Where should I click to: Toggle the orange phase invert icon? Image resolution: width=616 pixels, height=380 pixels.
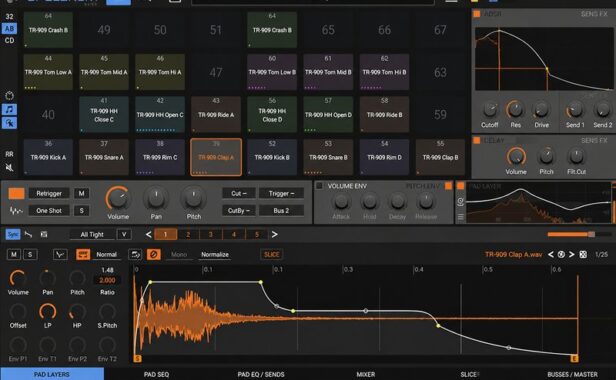tap(154, 255)
